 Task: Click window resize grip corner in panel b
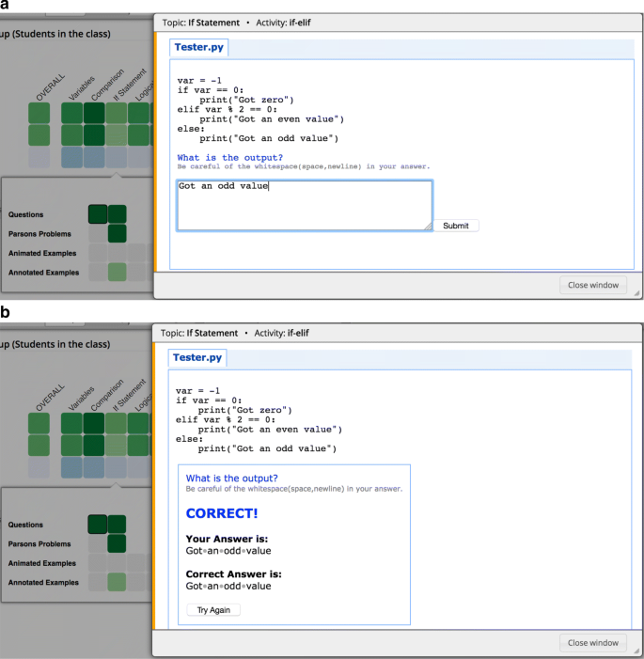point(636,651)
